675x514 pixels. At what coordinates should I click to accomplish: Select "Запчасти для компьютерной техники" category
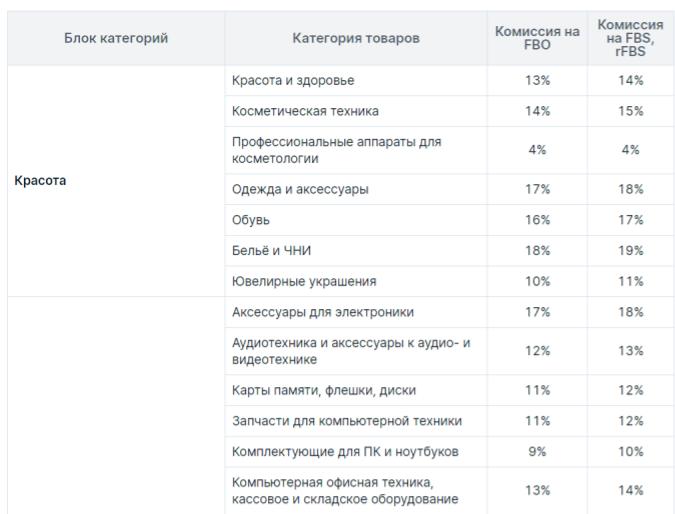[346, 421]
